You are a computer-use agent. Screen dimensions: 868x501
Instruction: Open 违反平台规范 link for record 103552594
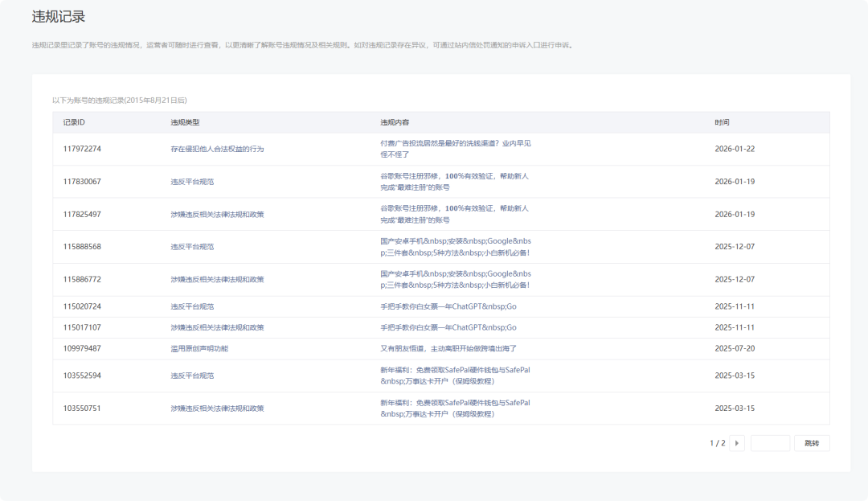tap(192, 376)
